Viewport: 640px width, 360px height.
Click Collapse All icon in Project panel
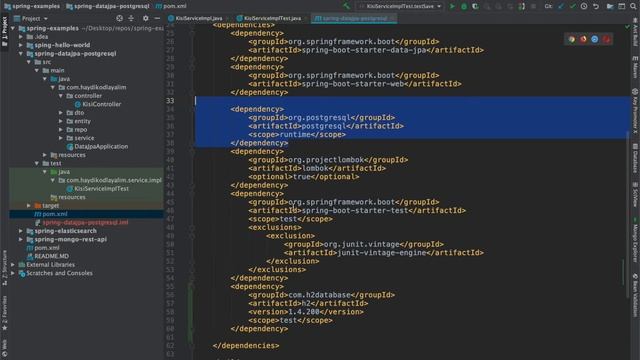click(x=131, y=18)
